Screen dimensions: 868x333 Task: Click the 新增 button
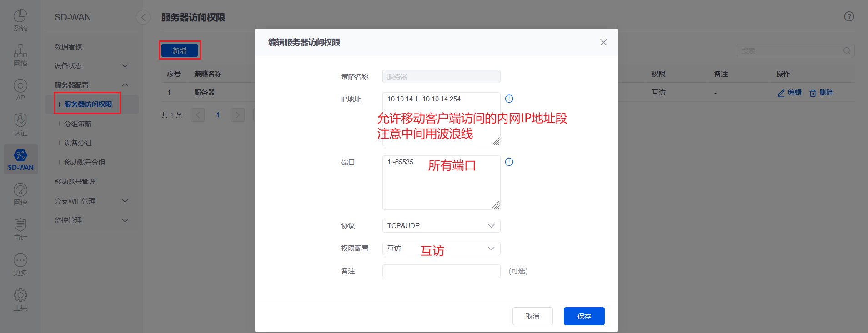[180, 50]
